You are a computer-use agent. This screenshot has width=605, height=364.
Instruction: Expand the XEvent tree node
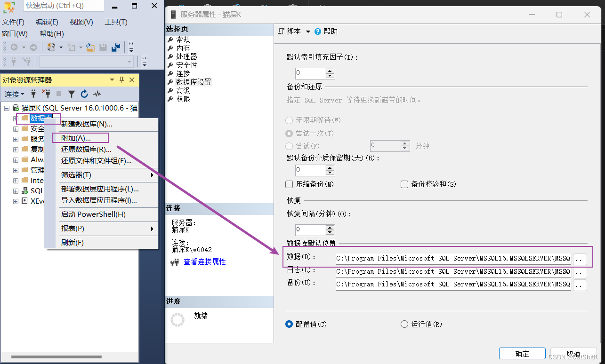[x=16, y=201]
